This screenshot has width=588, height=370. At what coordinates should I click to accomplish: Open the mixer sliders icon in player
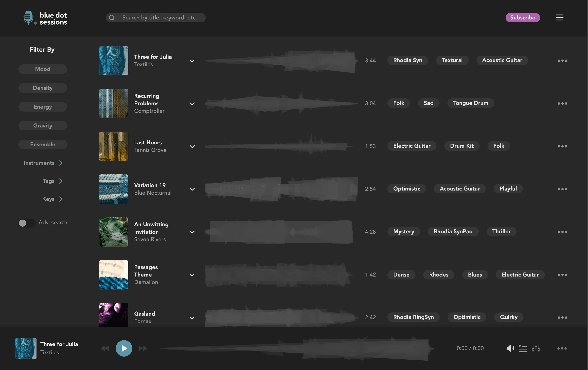pyautogui.click(x=536, y=348)
